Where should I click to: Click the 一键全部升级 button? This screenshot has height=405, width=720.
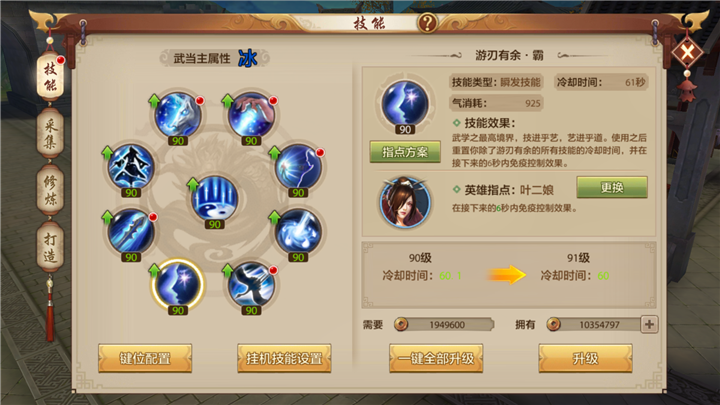(436, 358)
